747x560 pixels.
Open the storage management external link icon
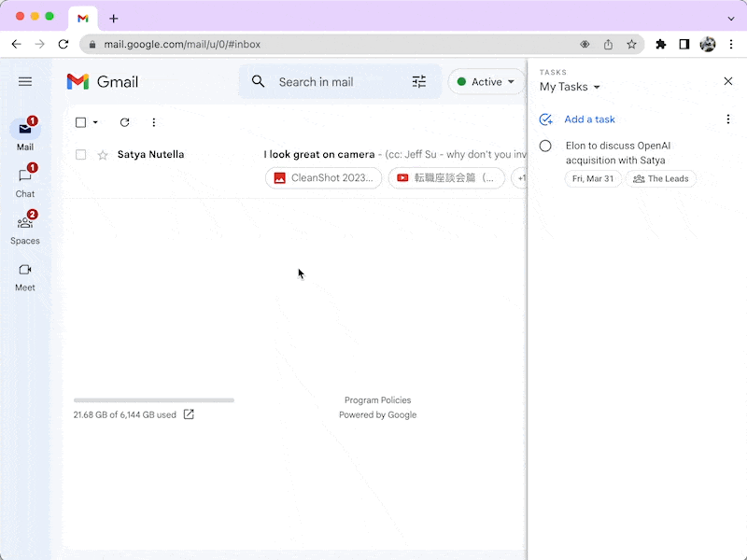tap(189, 414)
